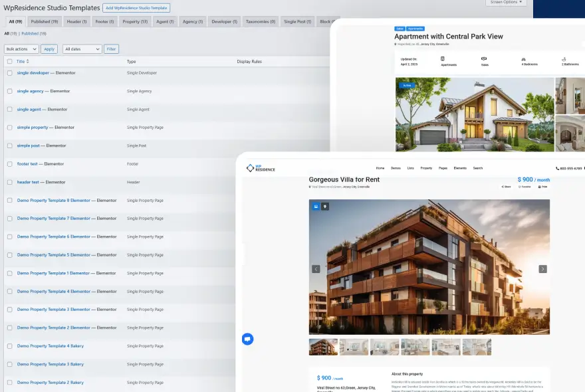Image resolution: width=585 pixels, height=392 pixels.
Task: Click the Sales tag above apartment title
Action: (x=400, y=29)
